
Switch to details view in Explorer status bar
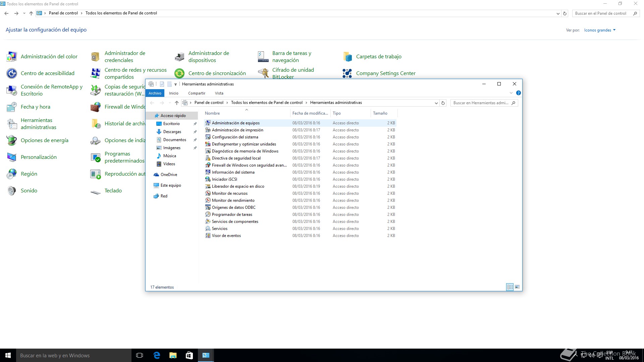[x=510, y=287]
